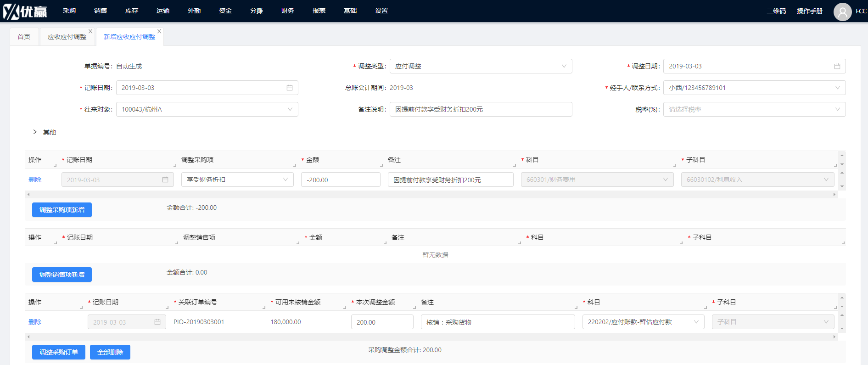Image resolution: width=868 pixels, height=365 pixels.
Task: Open the 操作手册 link
Action: pos(810,11)
